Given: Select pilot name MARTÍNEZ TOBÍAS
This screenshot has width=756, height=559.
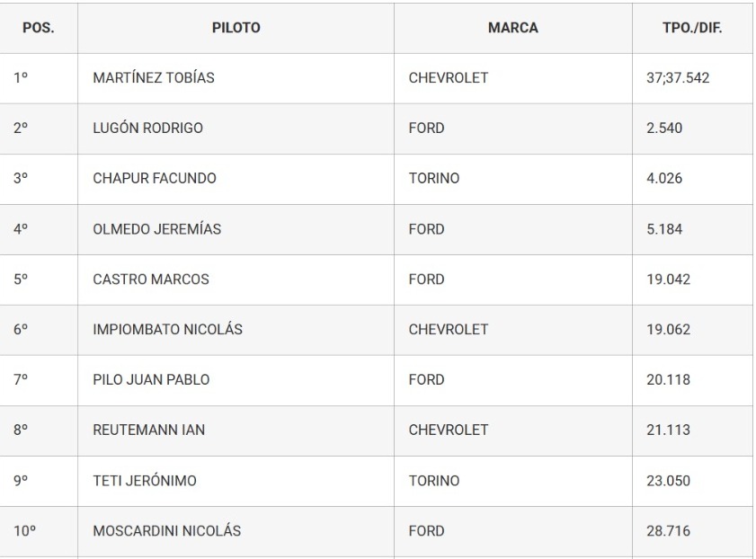Looking at the screenshot, I should tap(154, 78).
